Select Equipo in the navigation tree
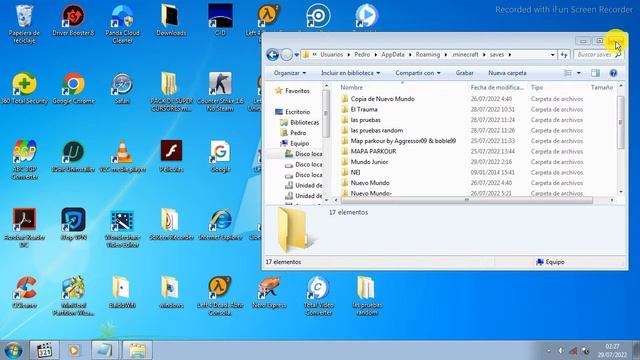The image size is (640, 360). click(x=295, y=144)
